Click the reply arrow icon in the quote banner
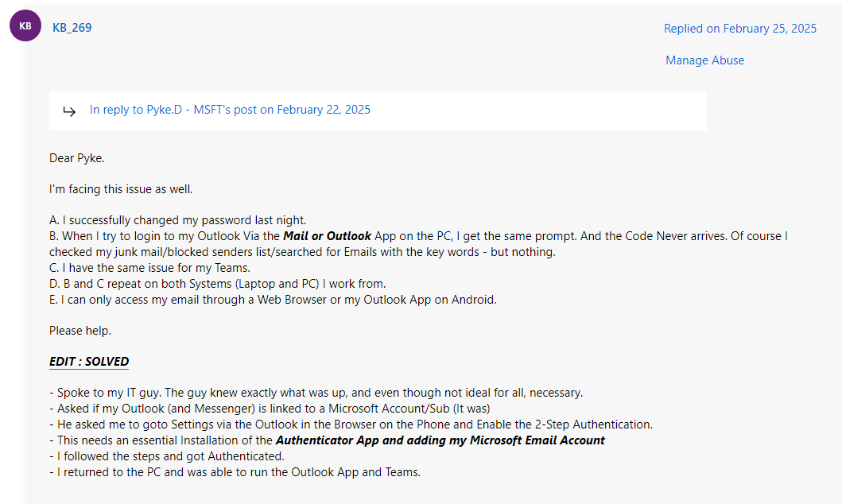Viewport: 842px width, 504px height. click(x=69, y=110)
